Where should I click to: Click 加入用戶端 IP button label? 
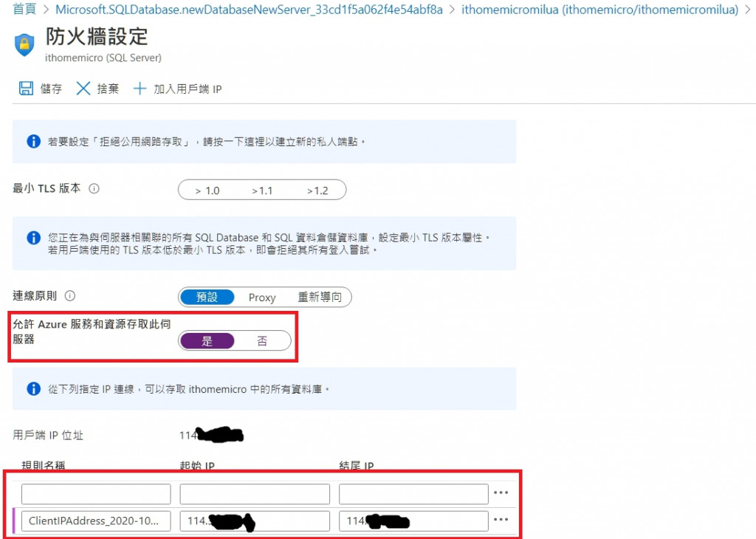[188, 89]
